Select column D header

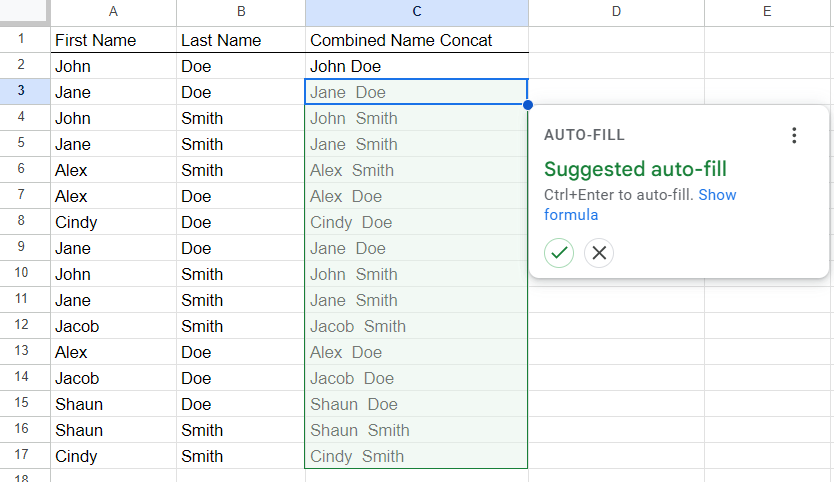pos(616,12)
